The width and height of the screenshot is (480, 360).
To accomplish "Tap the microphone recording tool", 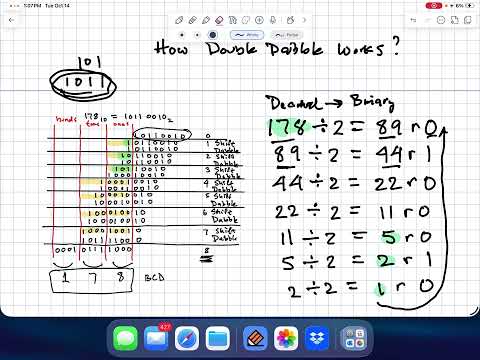I will [273, 20].
